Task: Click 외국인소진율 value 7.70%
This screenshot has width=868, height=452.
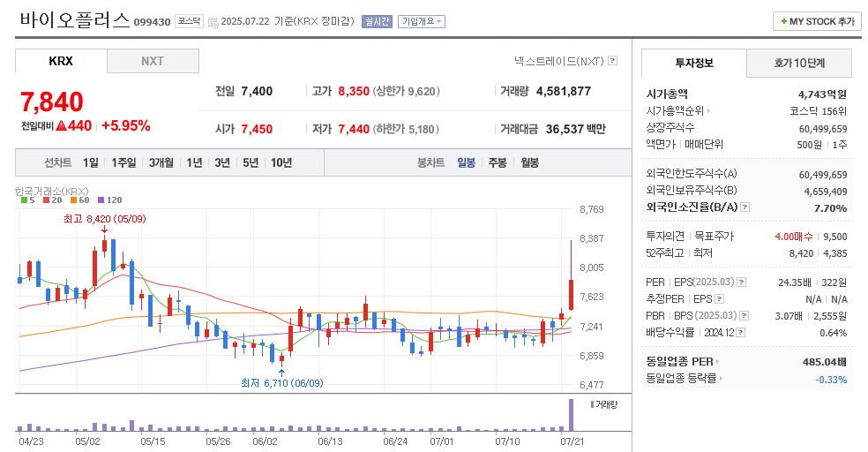Action: 830,208
